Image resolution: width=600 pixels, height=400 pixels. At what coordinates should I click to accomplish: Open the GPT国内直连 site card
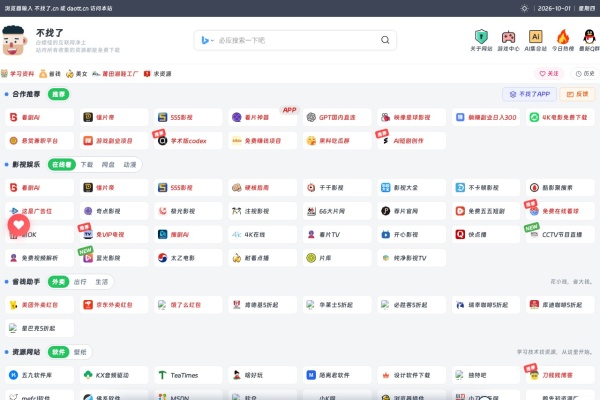337,117
